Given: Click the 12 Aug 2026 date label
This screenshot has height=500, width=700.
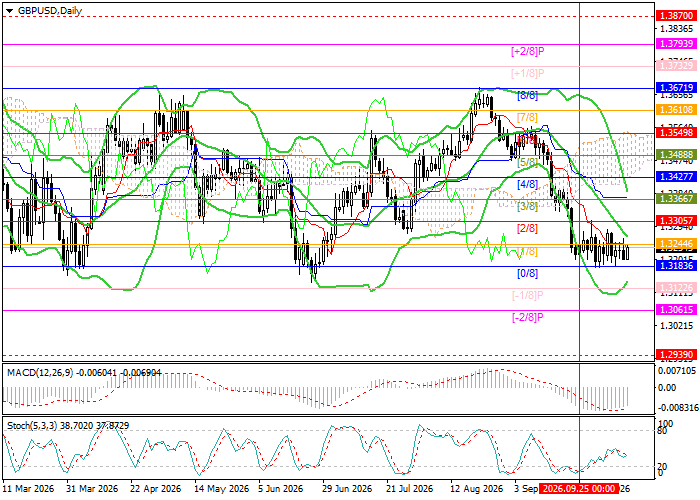Looking at the screenshot, I should click(x=476, y=489).
